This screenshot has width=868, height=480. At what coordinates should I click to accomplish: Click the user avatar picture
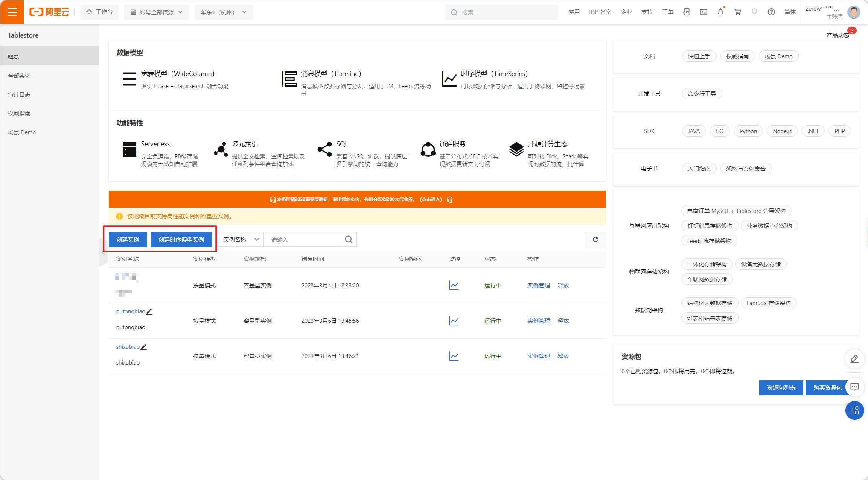coord(854,12)
